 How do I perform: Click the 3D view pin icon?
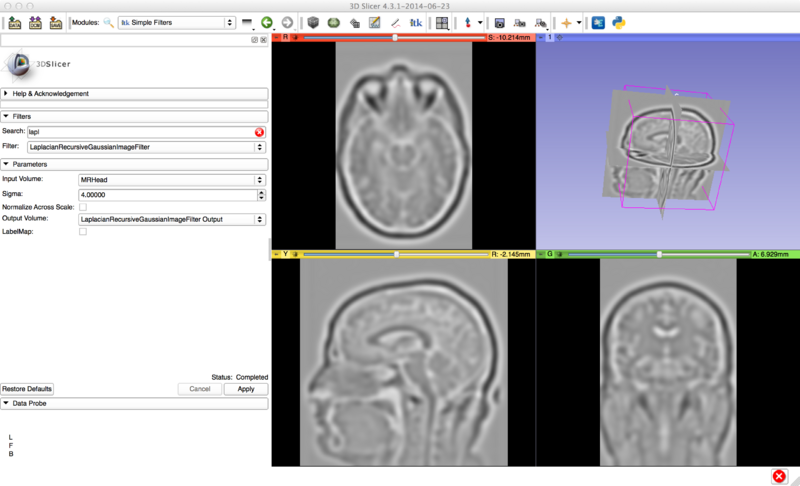[x=541, y=37]
